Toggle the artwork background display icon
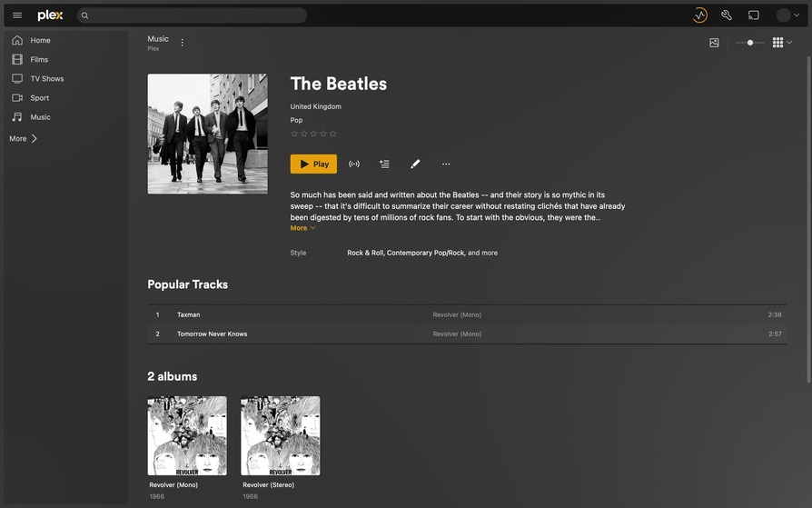Screen dimensions: 812x508 click(x=714, y=43)
